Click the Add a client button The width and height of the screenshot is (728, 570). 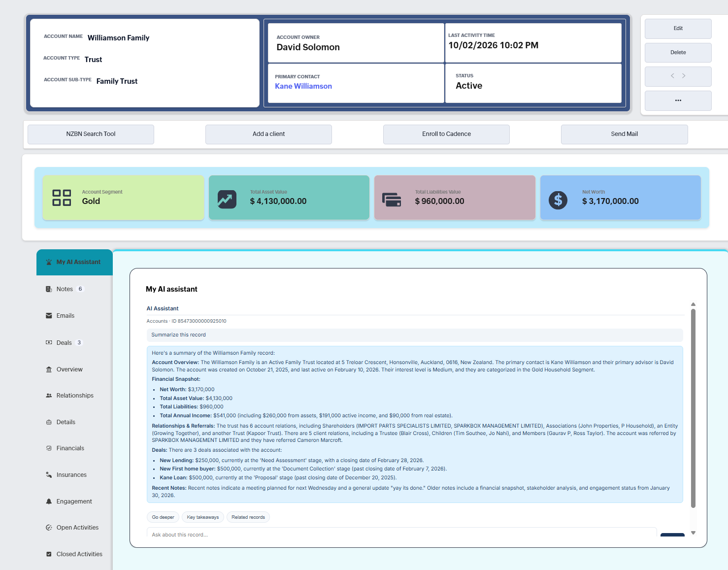coord(268,134)
